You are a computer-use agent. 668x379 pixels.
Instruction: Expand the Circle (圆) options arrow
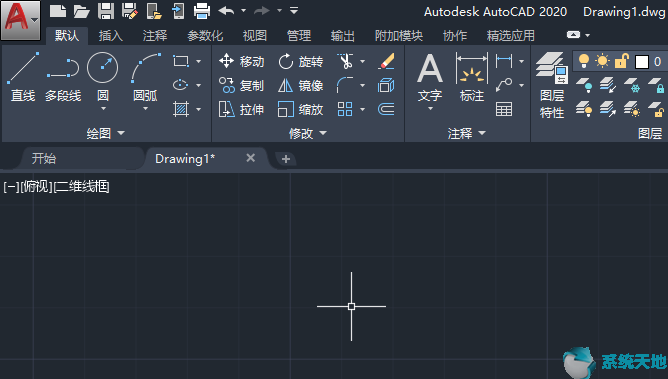click(103, 109)
